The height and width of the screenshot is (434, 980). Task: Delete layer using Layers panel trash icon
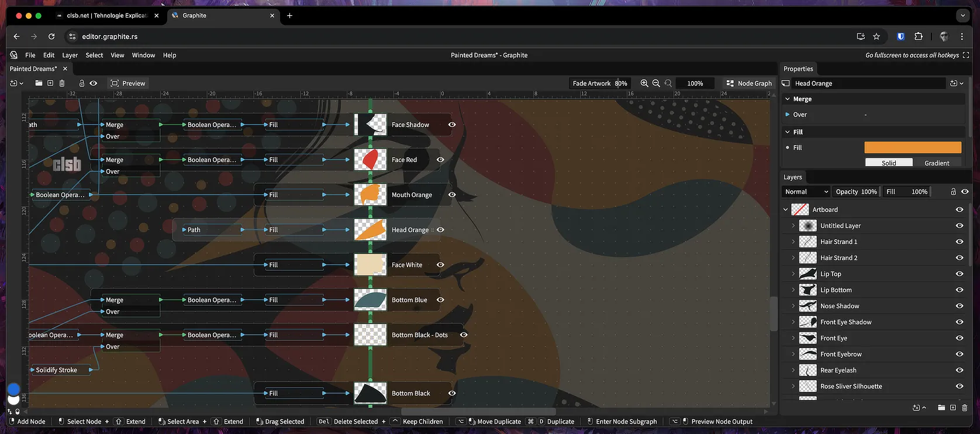coord(965,408)
